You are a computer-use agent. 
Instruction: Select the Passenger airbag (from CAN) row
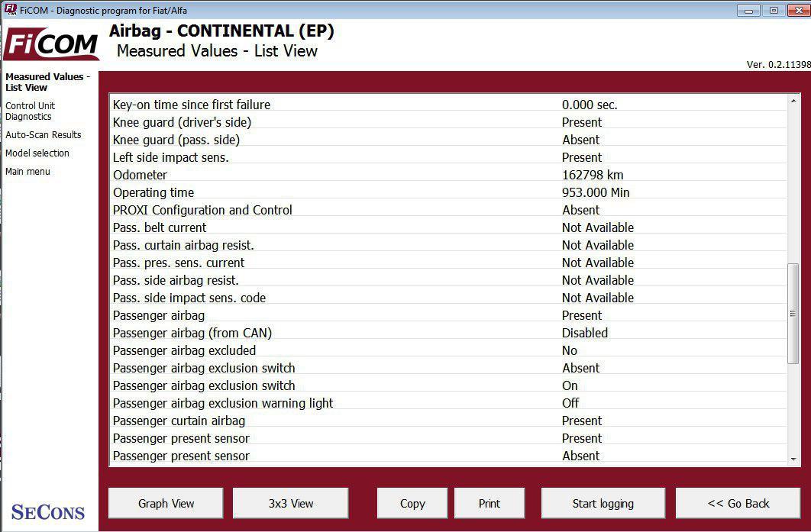click(449, 333)
